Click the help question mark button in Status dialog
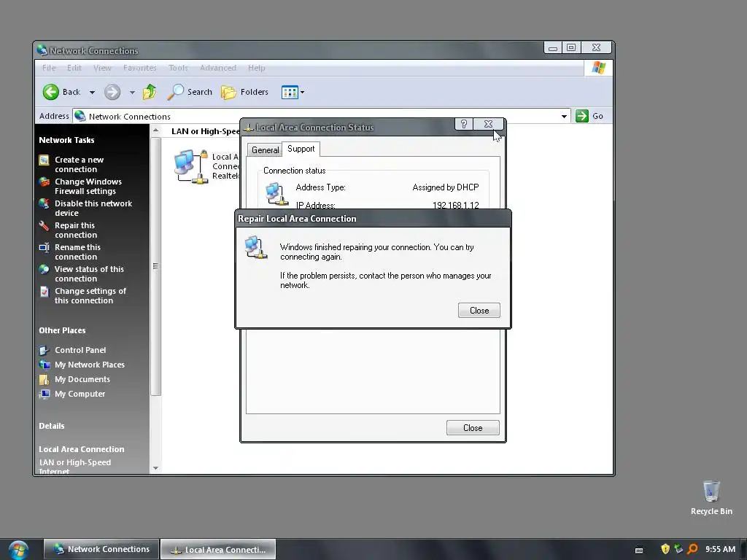The height and width of the screenshot is (560, 747). pyautogui.click(x=463, y=124)
